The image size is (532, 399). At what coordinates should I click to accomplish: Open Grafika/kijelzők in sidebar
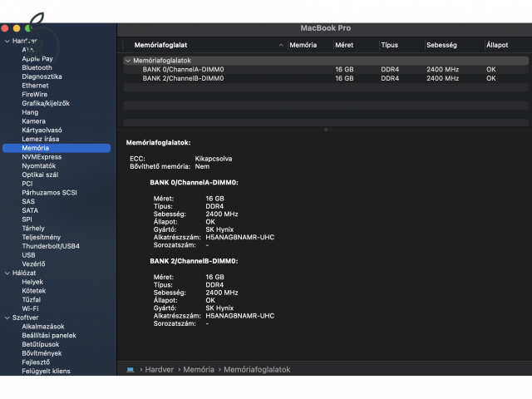coord(46,103)
